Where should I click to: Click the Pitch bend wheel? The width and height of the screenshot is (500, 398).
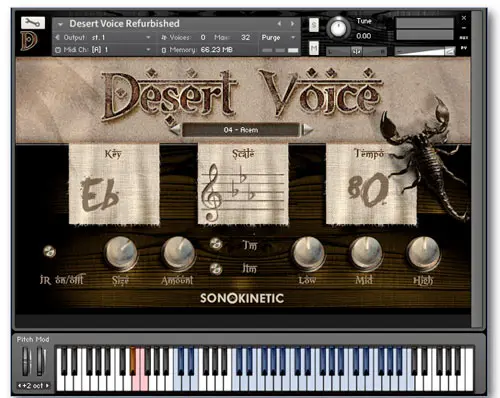coord(26,361)
